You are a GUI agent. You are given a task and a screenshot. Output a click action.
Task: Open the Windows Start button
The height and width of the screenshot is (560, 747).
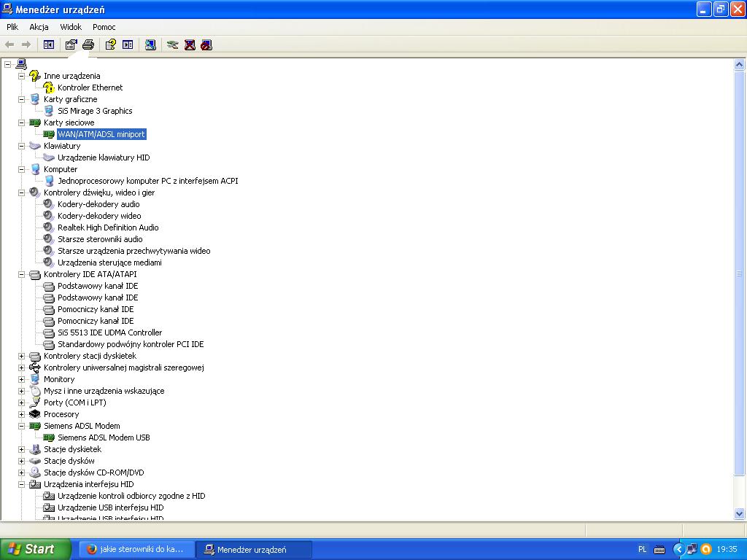(35, 549)
